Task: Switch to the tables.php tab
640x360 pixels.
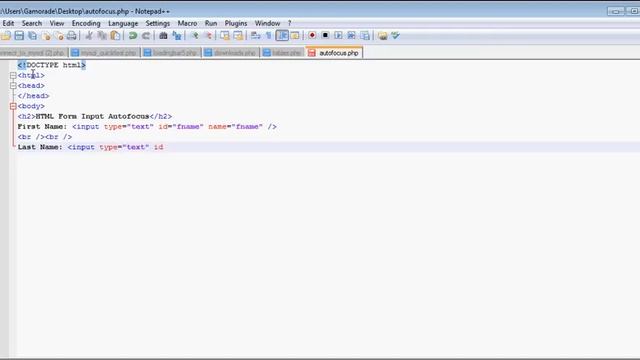Action: click(282, 53)
